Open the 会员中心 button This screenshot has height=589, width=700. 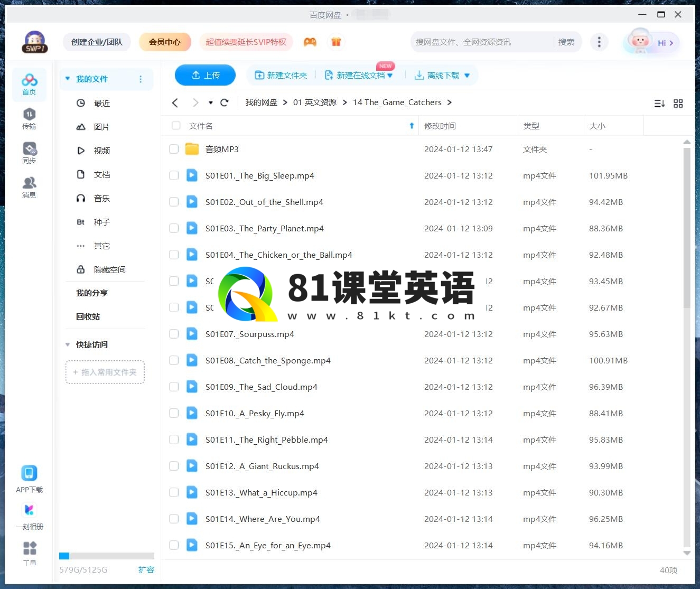165,42
